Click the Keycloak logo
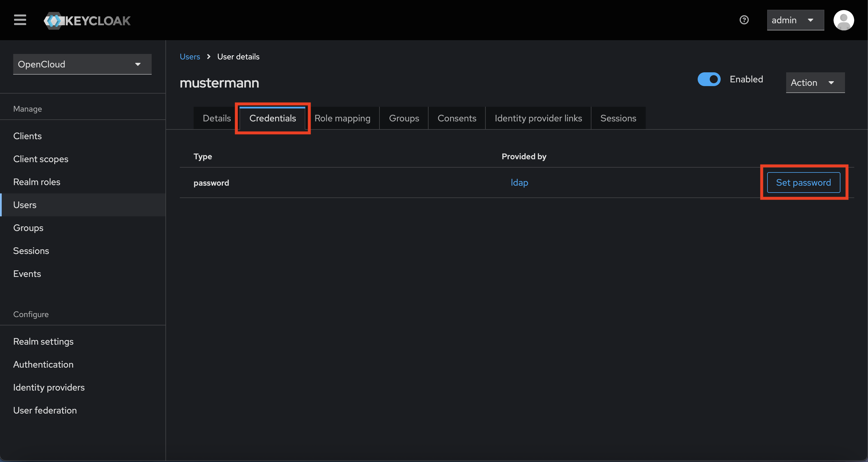 click(x=87, y=21)
